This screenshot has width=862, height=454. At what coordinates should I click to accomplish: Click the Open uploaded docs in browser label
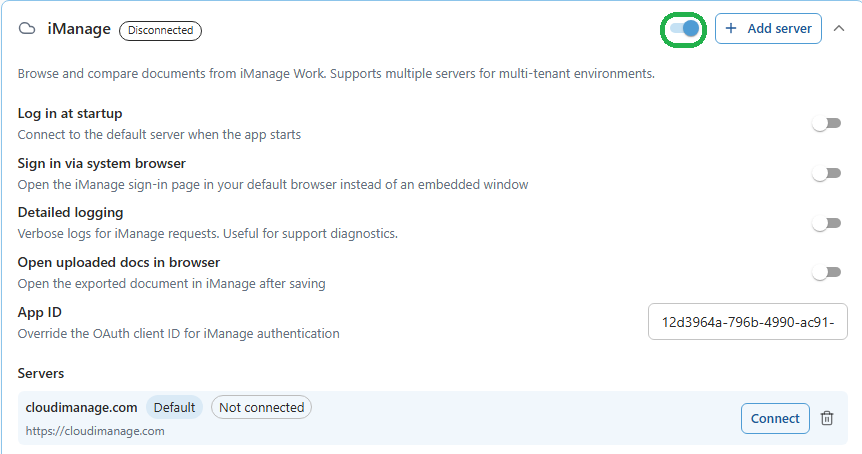point(119,262)
